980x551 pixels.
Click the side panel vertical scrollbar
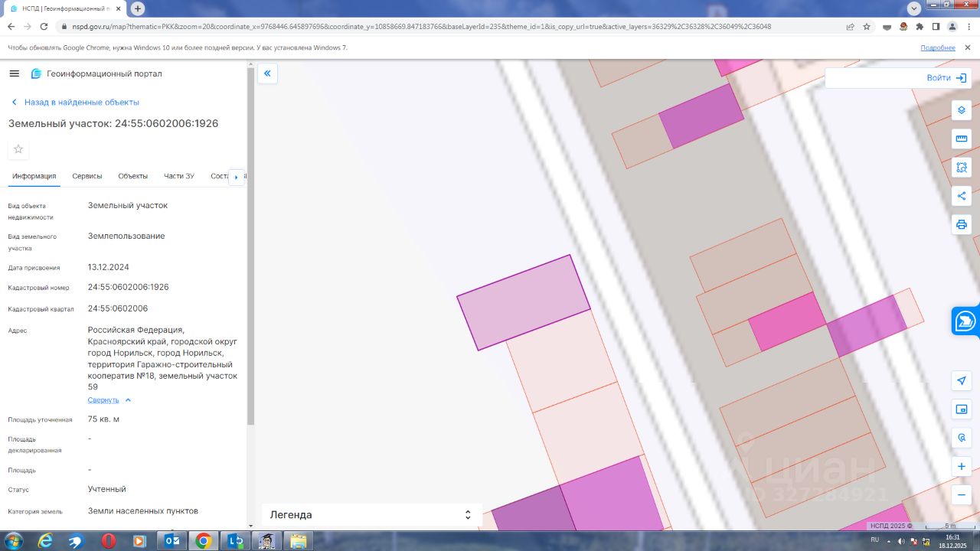pos(250,245)
